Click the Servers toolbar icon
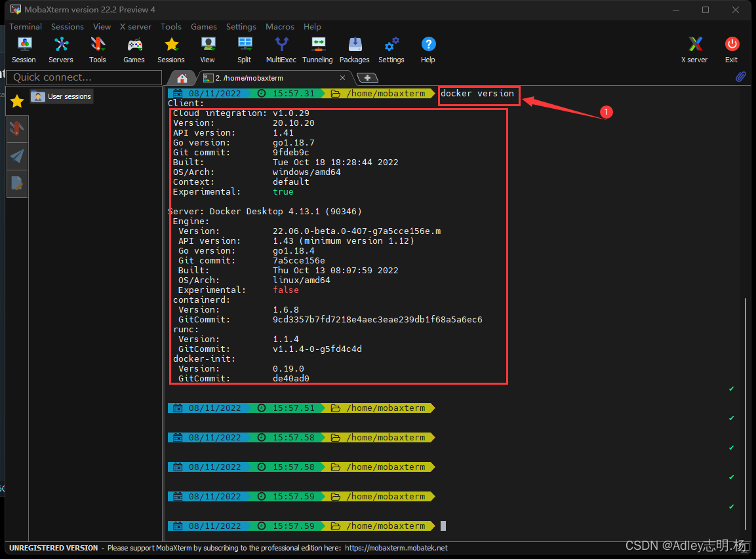The width and height of the screenshot is (756, 559). [61, 50]
